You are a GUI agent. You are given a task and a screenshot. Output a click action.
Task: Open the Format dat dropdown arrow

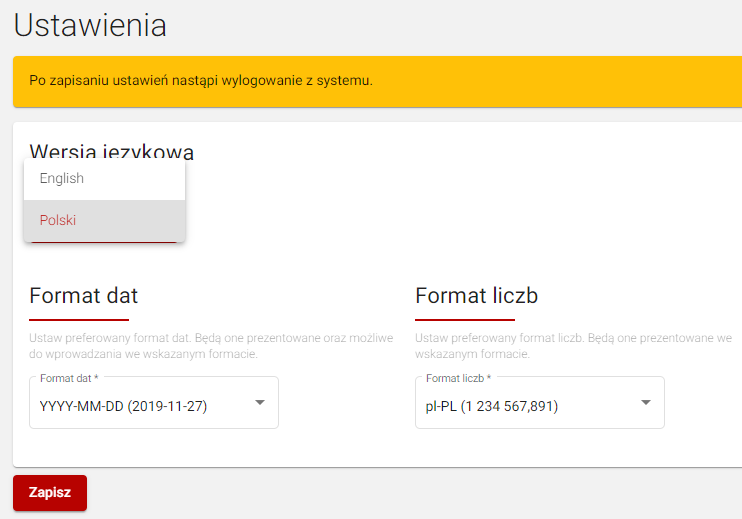(x=260, y=403)
